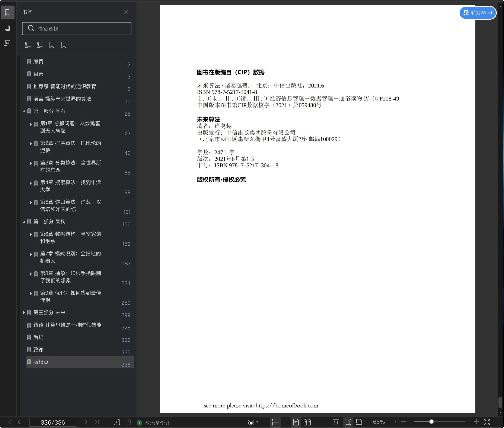Open the bookmarks panel icon in sidebar
This screenshot has width=504, height=428.
tap(7, 12)
